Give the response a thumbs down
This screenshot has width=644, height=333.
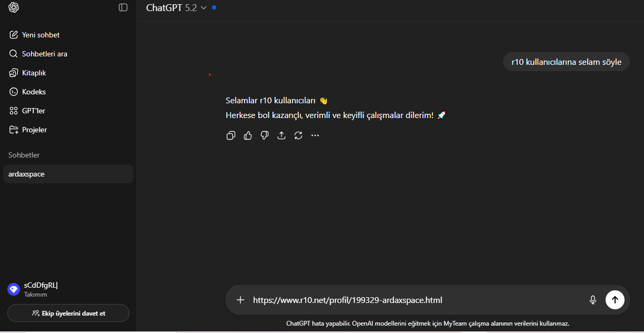tap(265, 135)
